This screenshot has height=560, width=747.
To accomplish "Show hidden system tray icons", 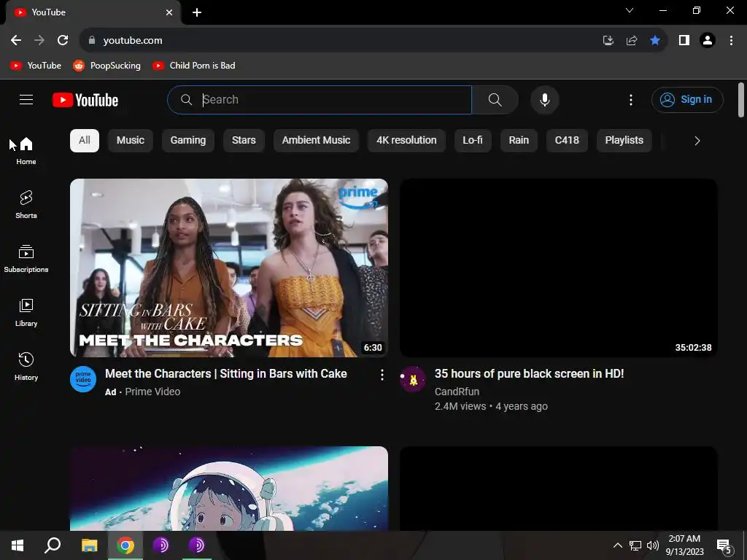I will [617, 545].
